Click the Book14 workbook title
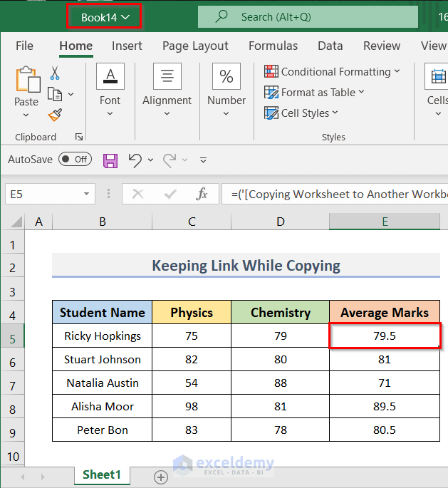This screenshot has height=488, width=448. pos(105,16)
